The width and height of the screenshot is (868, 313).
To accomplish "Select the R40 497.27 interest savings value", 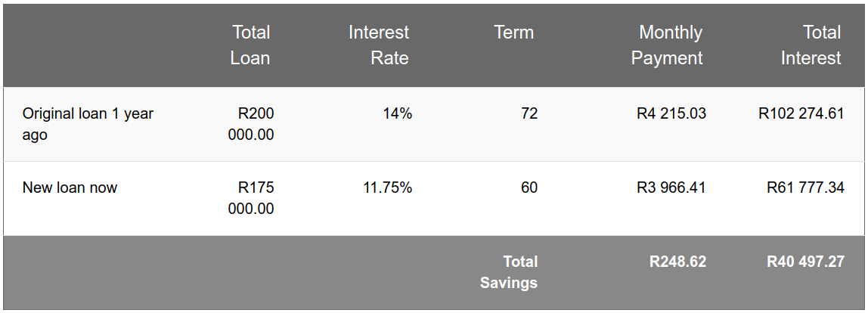I will [x=805, y=262].
